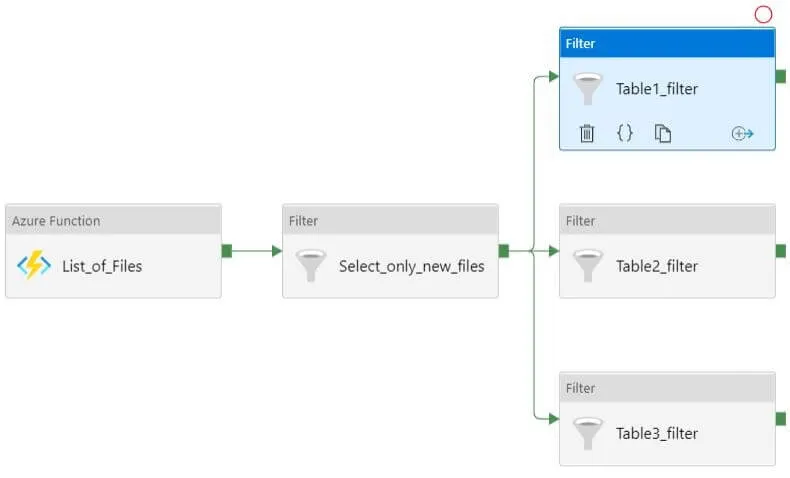Open code view with curly braces icon
The height and width of the screenshot is (478, 790).
pyautogui.click(x=624, y=133)
